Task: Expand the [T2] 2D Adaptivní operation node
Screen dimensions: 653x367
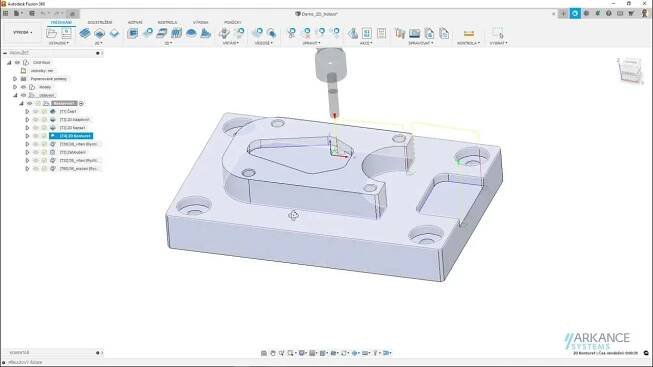Action: tap(27, 120)
